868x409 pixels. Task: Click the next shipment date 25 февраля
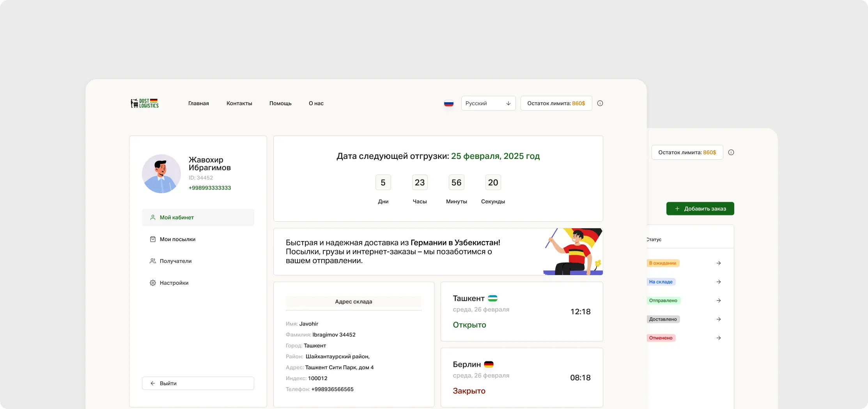point(495,156)
